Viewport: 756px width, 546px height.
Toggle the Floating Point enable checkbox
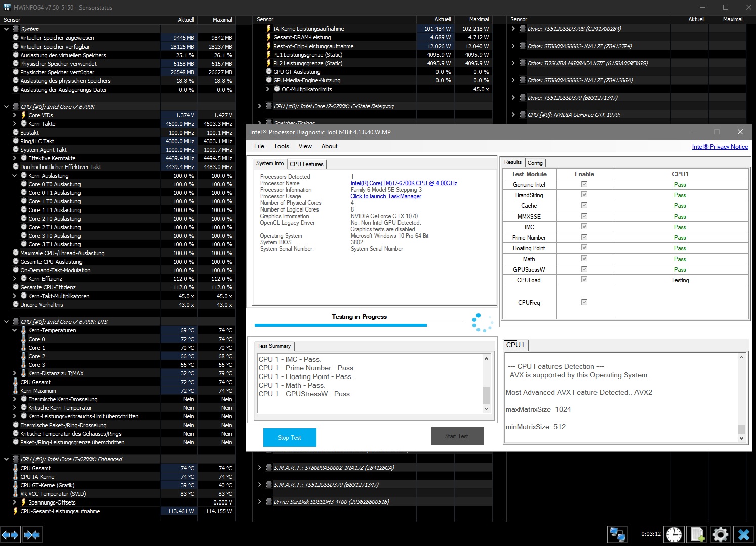[584, 248]
